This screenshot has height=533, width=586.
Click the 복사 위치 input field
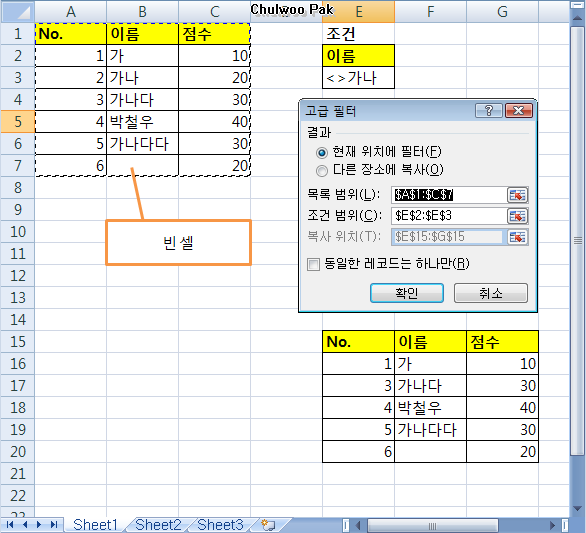[x=449, y=237]
